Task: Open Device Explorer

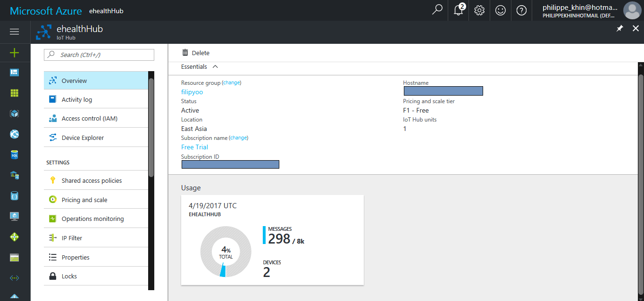Action: [x=96, y=138]
